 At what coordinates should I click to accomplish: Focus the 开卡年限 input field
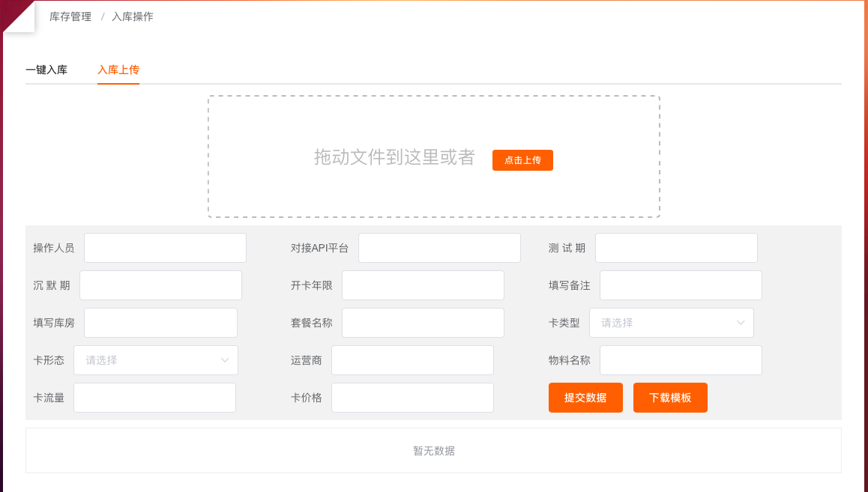tap(423, 285)
